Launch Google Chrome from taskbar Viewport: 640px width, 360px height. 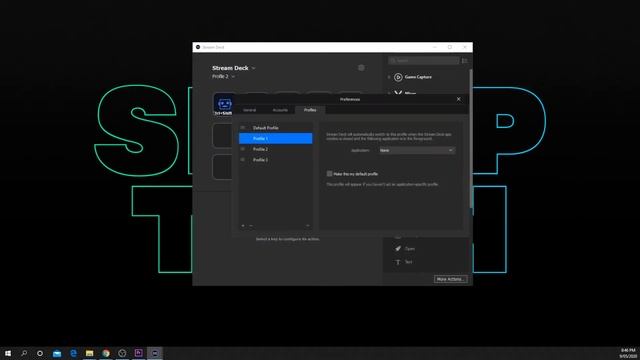click(106, 353)
